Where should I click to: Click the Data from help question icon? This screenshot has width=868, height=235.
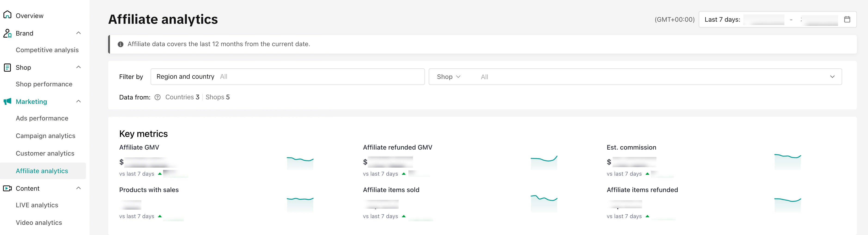pyautogui.click(x=157, y=97)
